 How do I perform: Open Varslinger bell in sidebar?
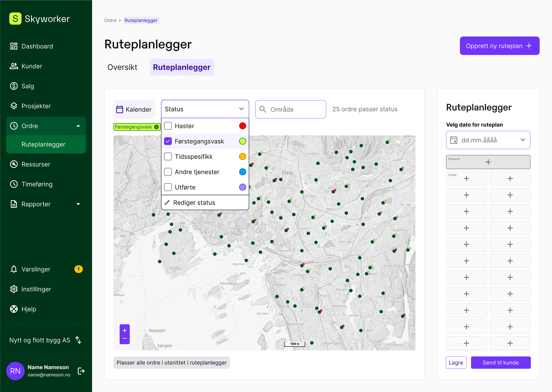coord(14,269)
